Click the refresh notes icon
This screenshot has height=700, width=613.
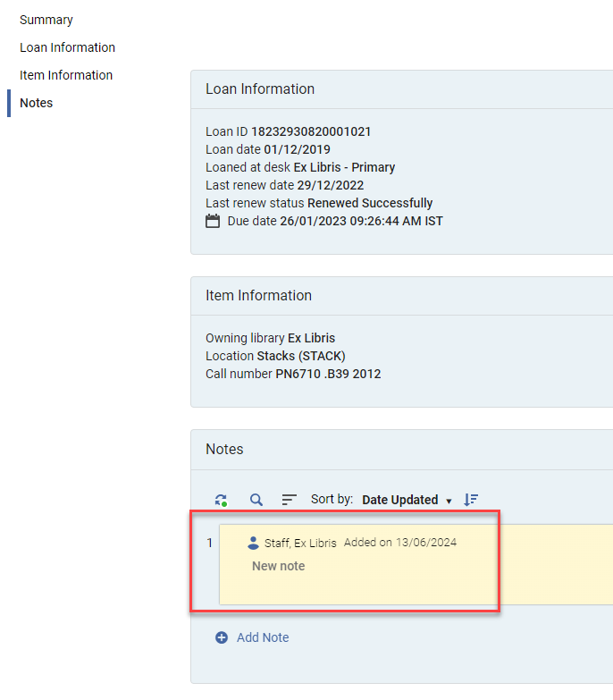pyautogui.click(x=221, y=501)
